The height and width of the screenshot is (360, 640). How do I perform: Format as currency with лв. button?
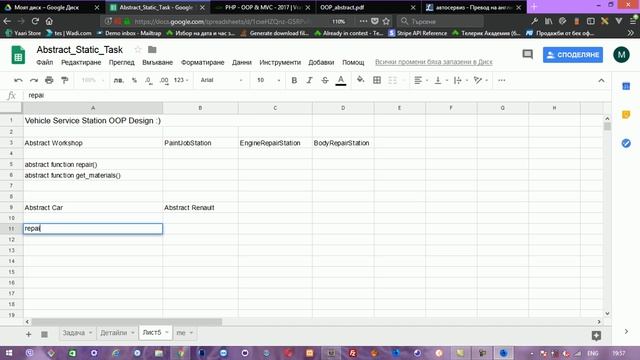click(x=118, y=80)
